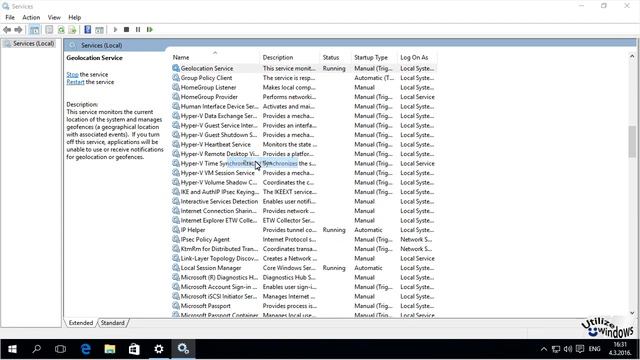Click the gear icon of Local Session Manager row

pos(176,268)
